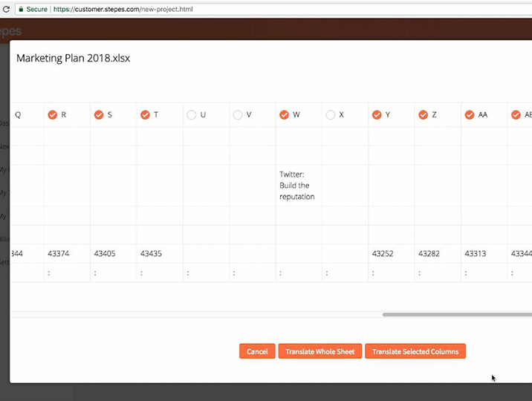Click Translate Selected Columns button

tap(415, 351)
